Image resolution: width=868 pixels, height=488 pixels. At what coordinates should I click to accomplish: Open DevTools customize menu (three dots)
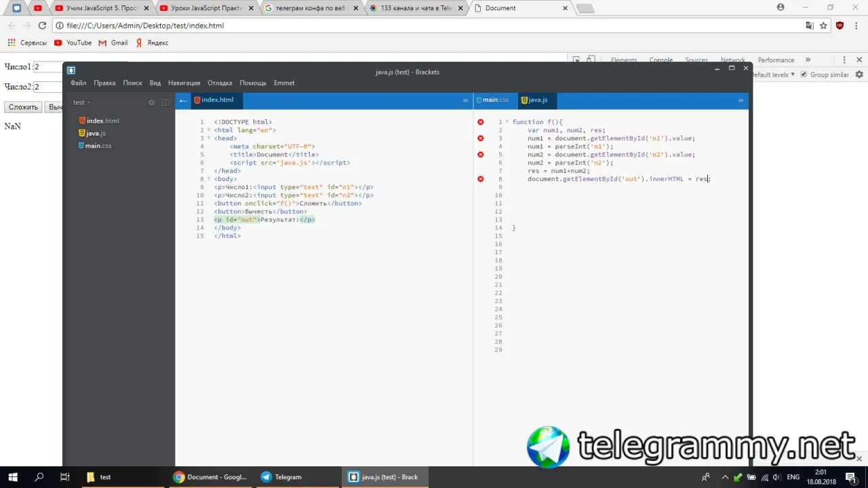point(843,60)
